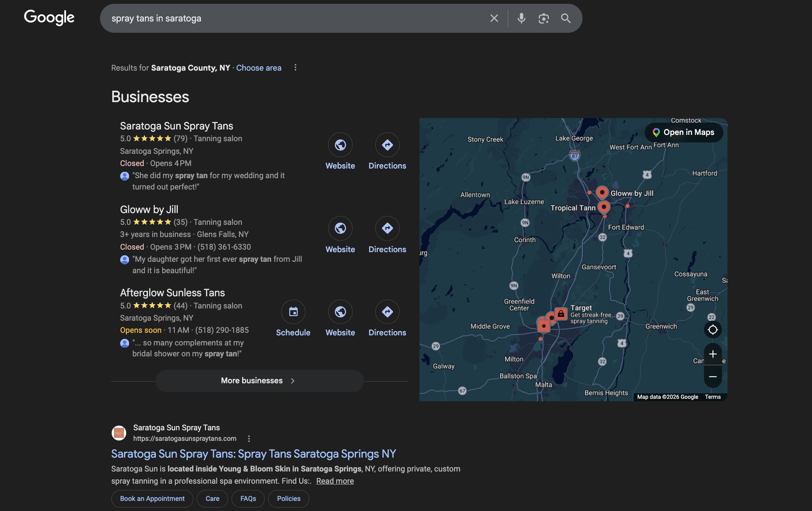Get Directions icon for Saratoga Sun Spray Tans
The image size is (812, 511).
388,145
